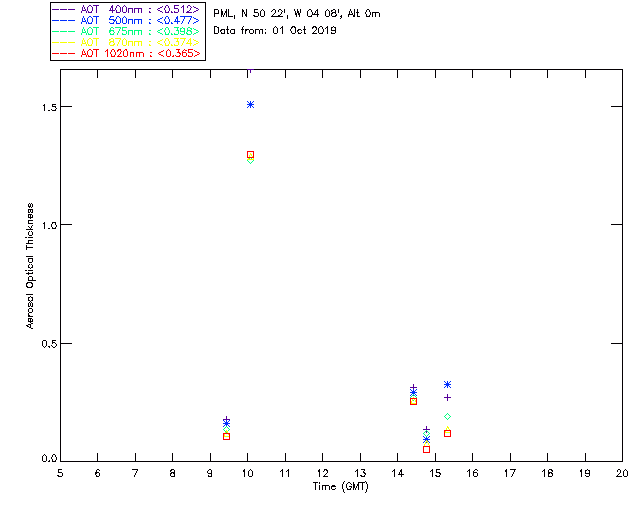Click the hour 20 label on time axis
The height and width of the screenshot is (512, 640).
(x=622, y=473)
